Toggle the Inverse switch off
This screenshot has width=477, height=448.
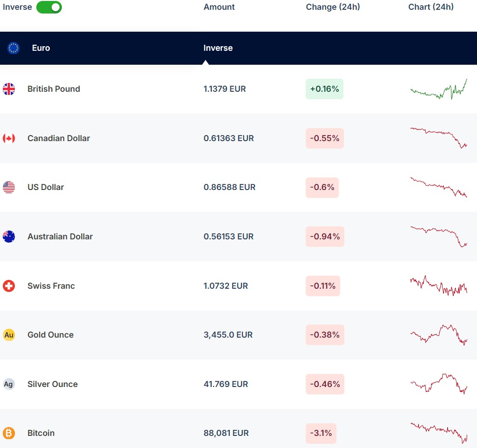(49, 7)
